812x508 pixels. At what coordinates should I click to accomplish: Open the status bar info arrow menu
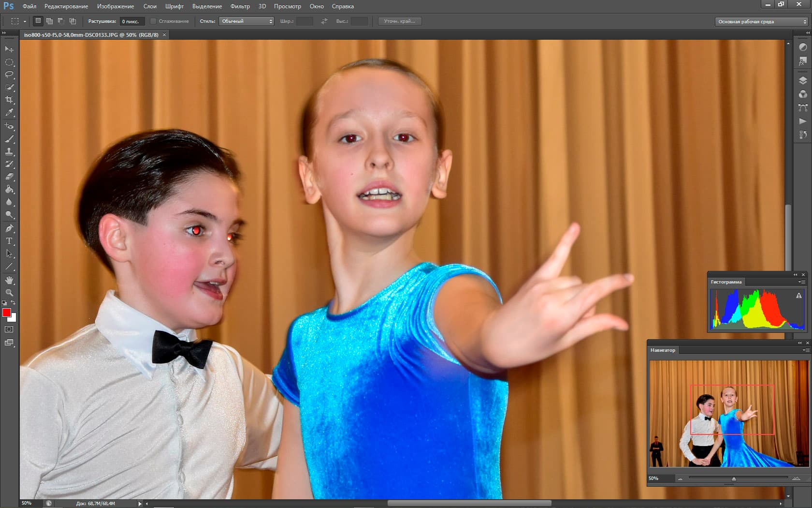click(x=140, y=504)
